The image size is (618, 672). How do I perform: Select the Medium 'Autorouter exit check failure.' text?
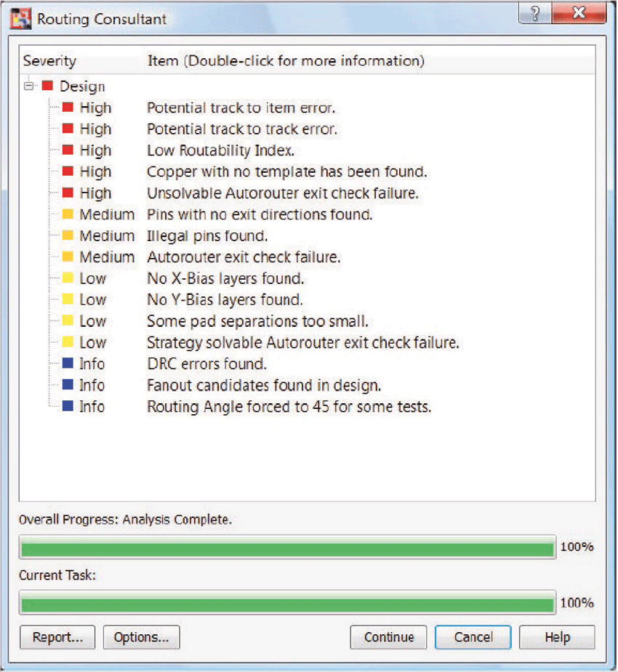[244, 258]
